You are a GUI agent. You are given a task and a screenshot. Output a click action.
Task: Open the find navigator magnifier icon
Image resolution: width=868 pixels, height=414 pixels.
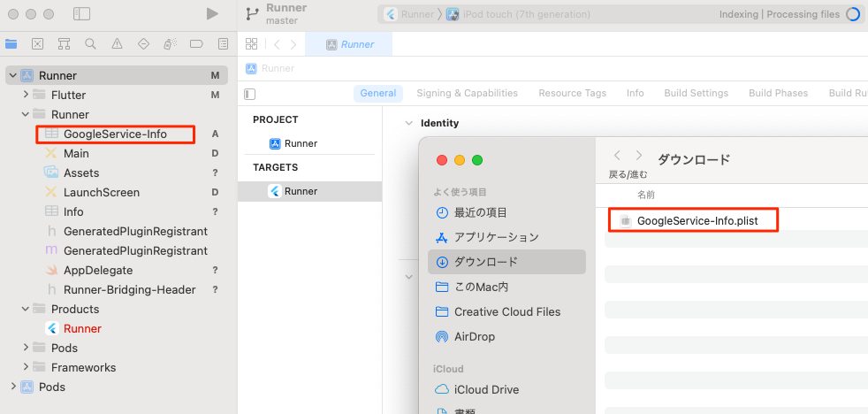pyautogui.click(x=90, y=43)
